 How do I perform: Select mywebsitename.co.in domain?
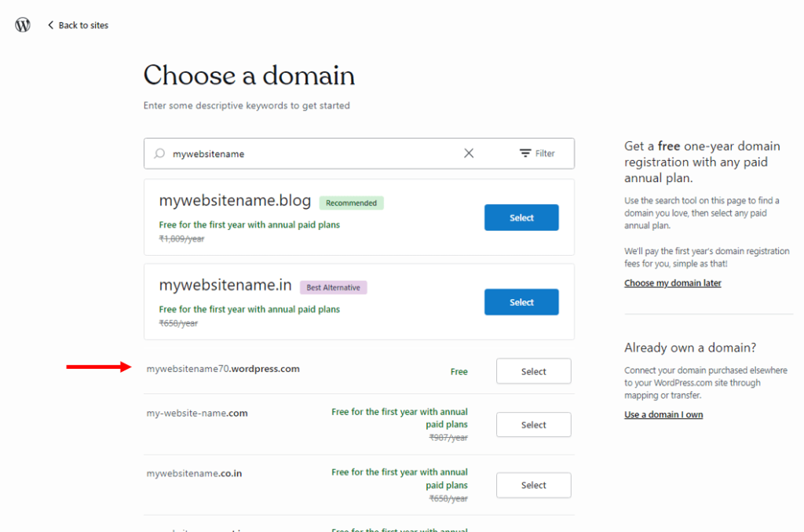[x=533, y=485]
